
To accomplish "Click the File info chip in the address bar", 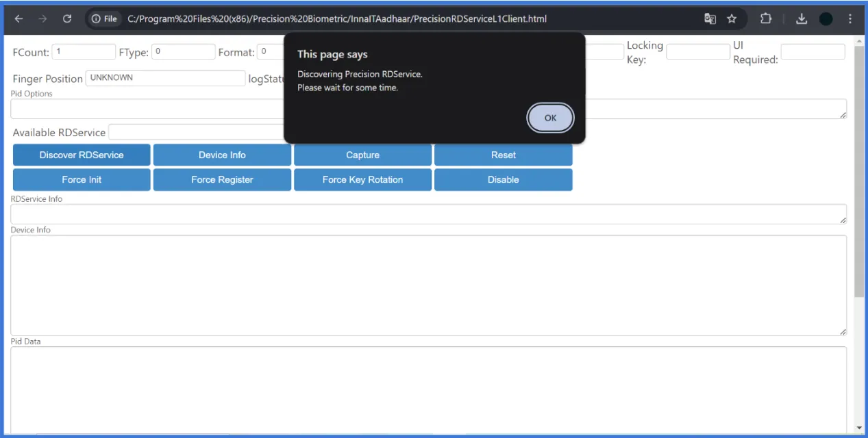I will click(x=104, y=19).
